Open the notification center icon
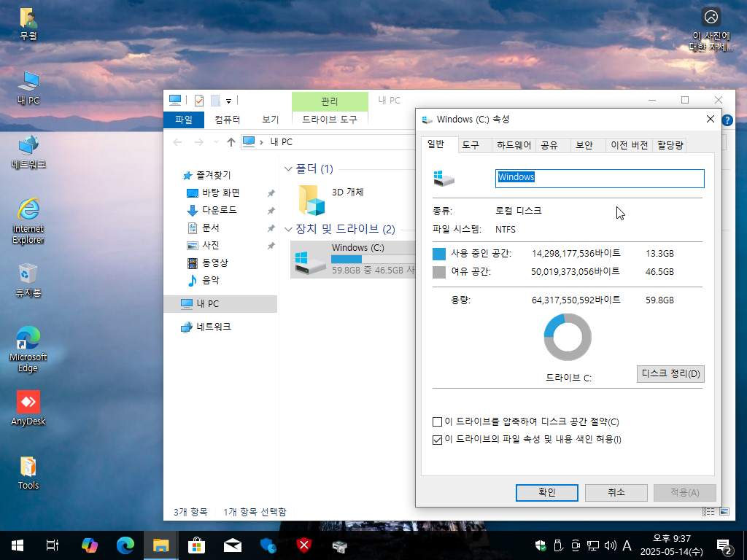Image resolution: width=747 pixels, height=560 pixels. point(724,546)
